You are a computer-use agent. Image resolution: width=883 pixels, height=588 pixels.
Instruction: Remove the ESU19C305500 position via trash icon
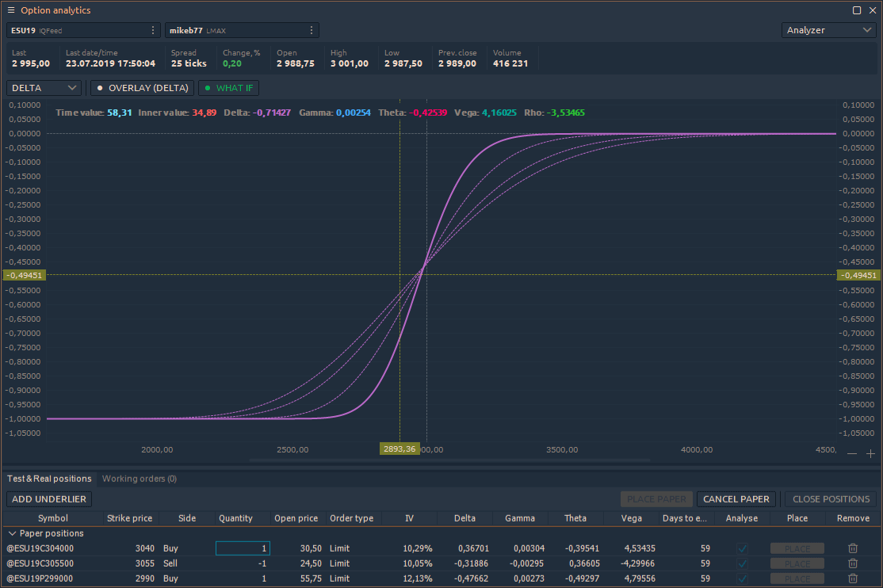pos(853,563)
